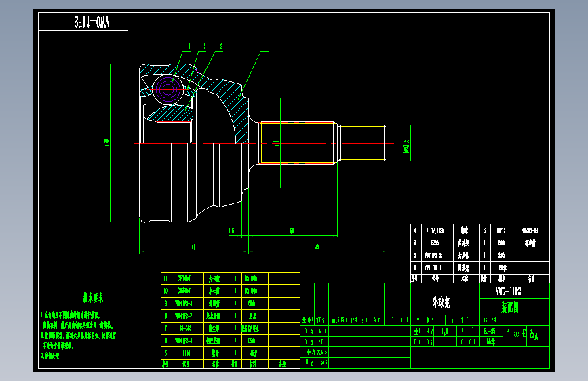Click the "外球笼" title text
Viewport: 588px width, 381px height.
click(x=441, y=302)
